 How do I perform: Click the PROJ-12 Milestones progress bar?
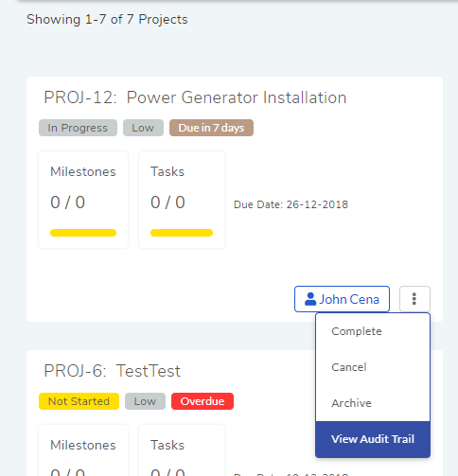(x=83, y=233)
